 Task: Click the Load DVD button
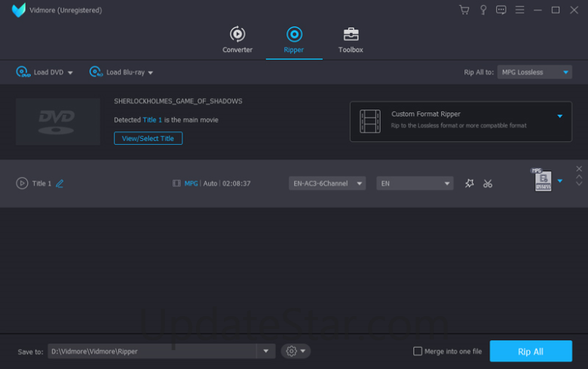pos(40,72)
